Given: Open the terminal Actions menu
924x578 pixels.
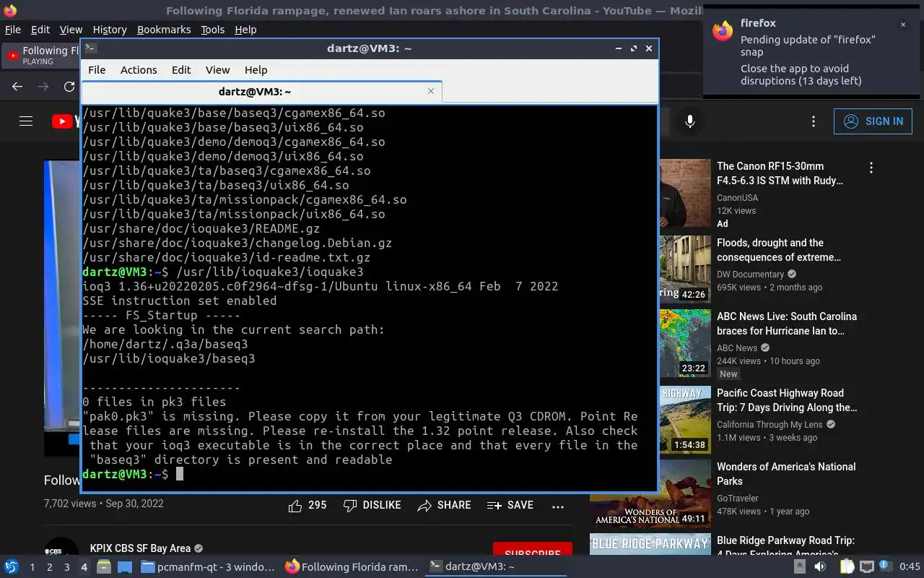Looking at the screenshot, I should [x=139, y=70].
